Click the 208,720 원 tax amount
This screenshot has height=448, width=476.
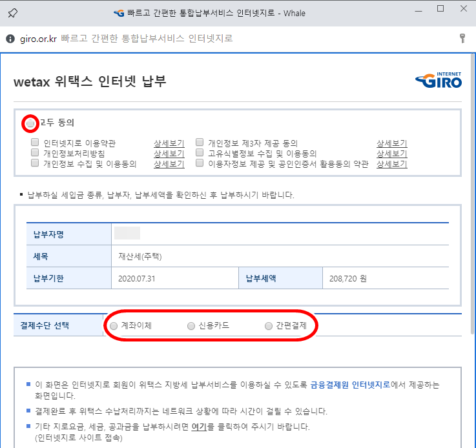348,278
